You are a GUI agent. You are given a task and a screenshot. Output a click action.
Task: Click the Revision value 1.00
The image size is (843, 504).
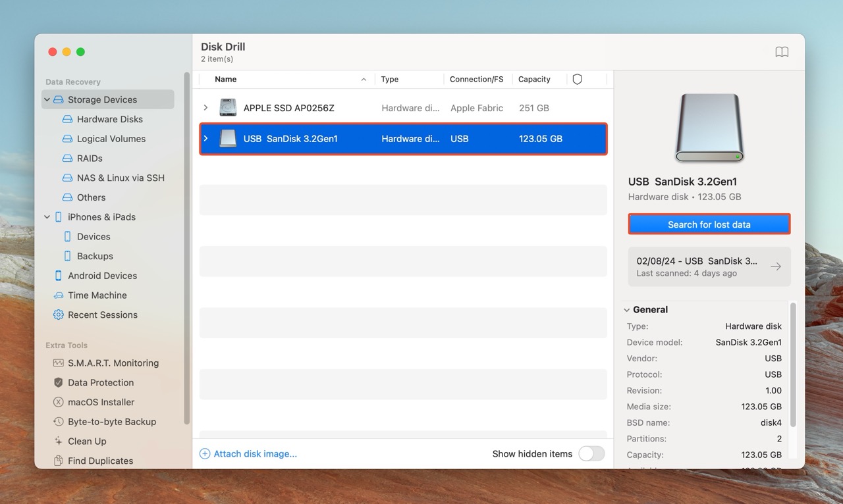(x=773, y=391)
